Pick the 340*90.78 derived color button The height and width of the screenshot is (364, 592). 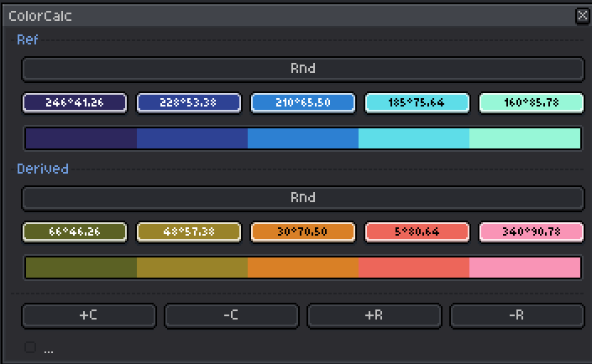(x=532, y=231)
